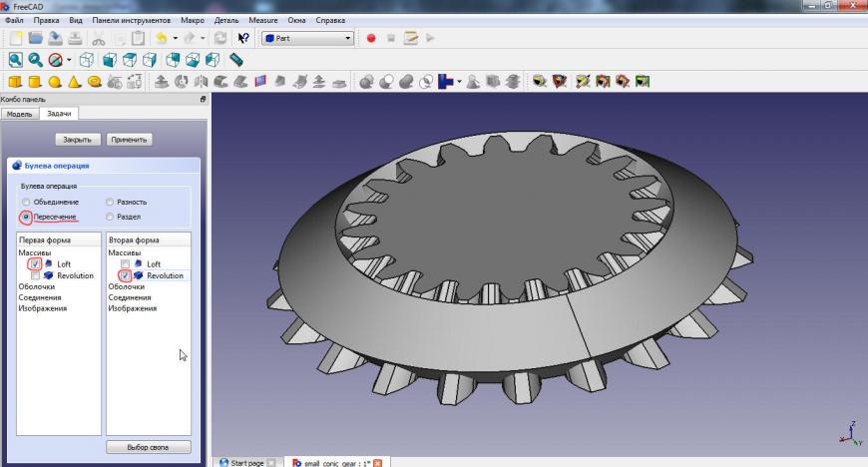The width and height of the screenshot is (868, 467).
Task: Create a yellow cylinder primitive
Action: click(x=35, y=82)
